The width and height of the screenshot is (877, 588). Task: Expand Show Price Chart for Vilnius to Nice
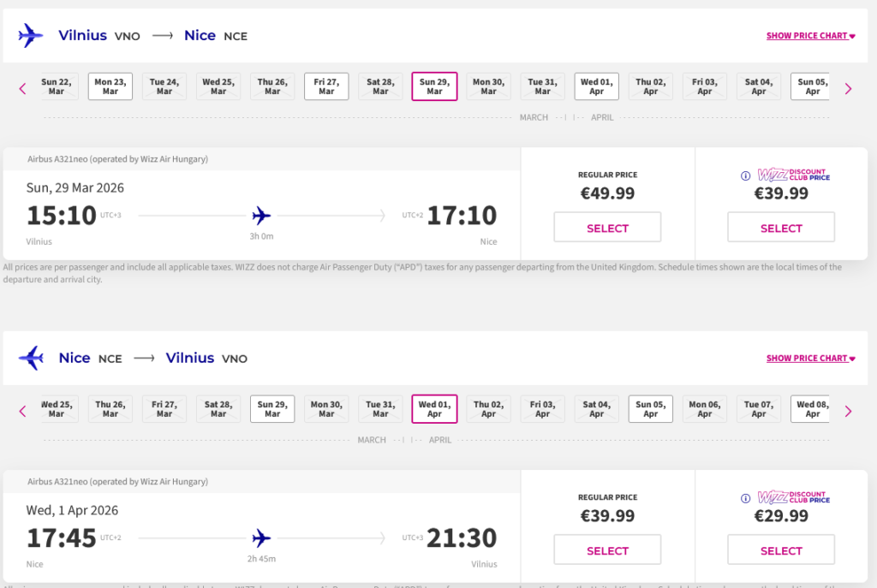810,36
